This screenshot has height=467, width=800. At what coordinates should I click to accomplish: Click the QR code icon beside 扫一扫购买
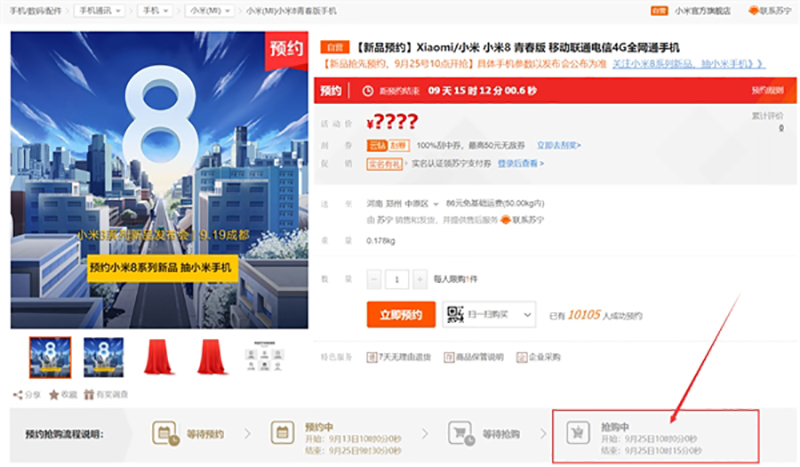coord(455,314)
